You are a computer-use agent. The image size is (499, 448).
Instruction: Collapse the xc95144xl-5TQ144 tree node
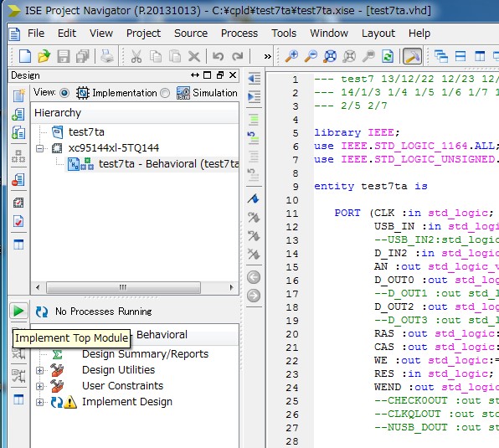(x=40, y=148)
